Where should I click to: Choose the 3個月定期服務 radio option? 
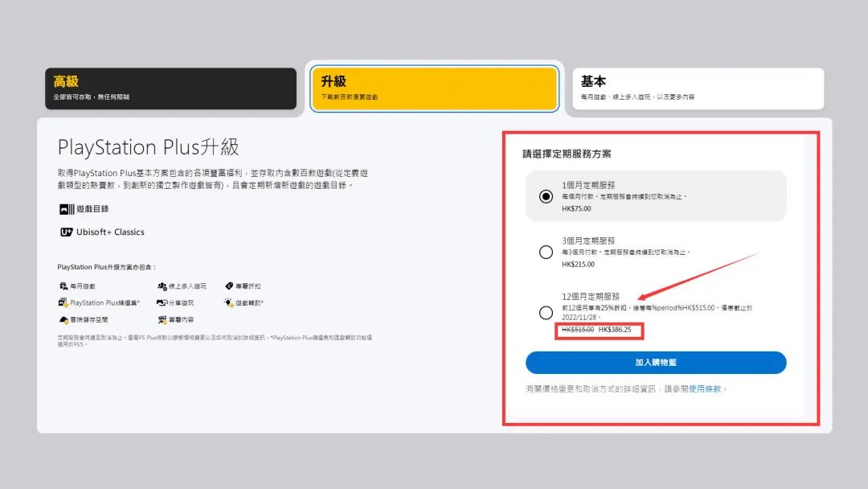click(x=547, y=253)
